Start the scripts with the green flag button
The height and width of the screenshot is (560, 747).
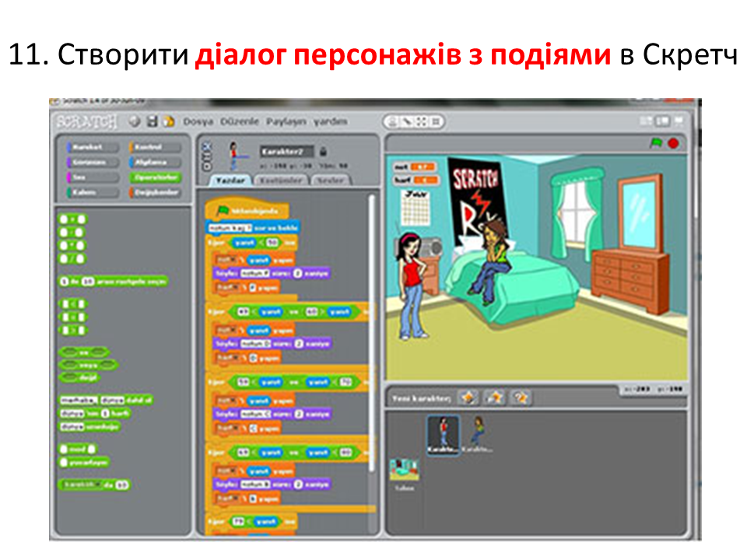pos(657,143)
